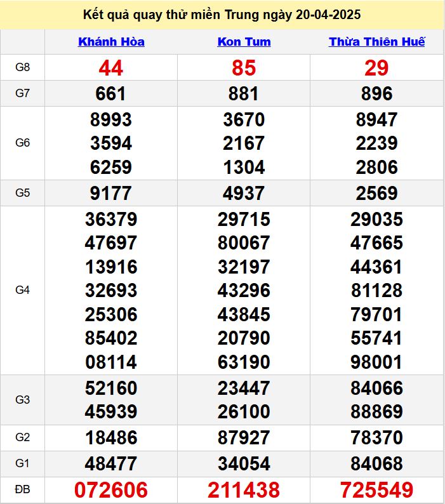Select G1 number 34054
This screenshot has height=504, width=445.
click(x=244, y=464)
